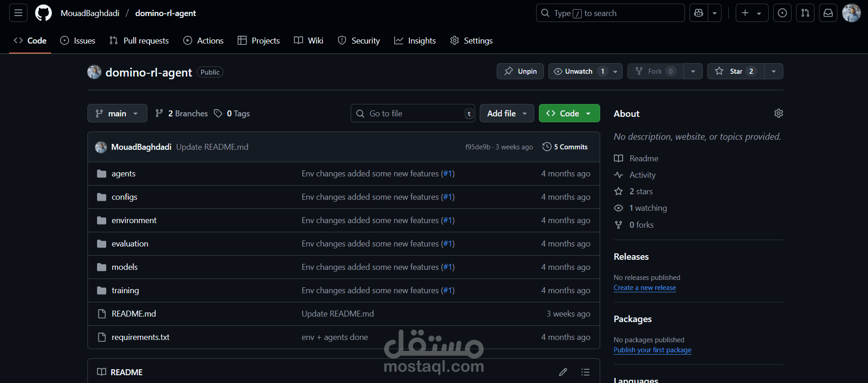Open MouadBaghdadi owner breadcrumb link
This screenshot has width=868, height=383.
pyautogui.click(x=90, y=13)
